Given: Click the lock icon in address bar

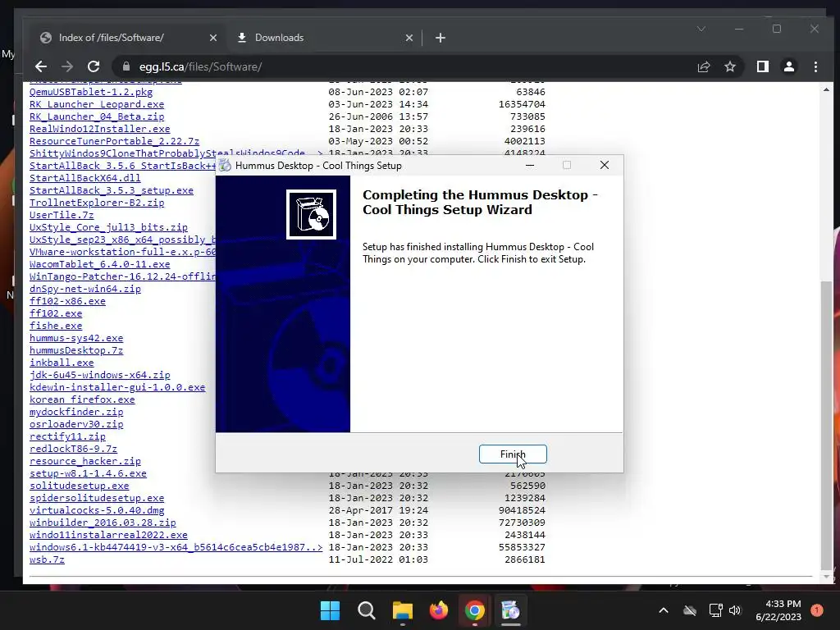Looking at the screenshot, I should [x=126, y=66].
